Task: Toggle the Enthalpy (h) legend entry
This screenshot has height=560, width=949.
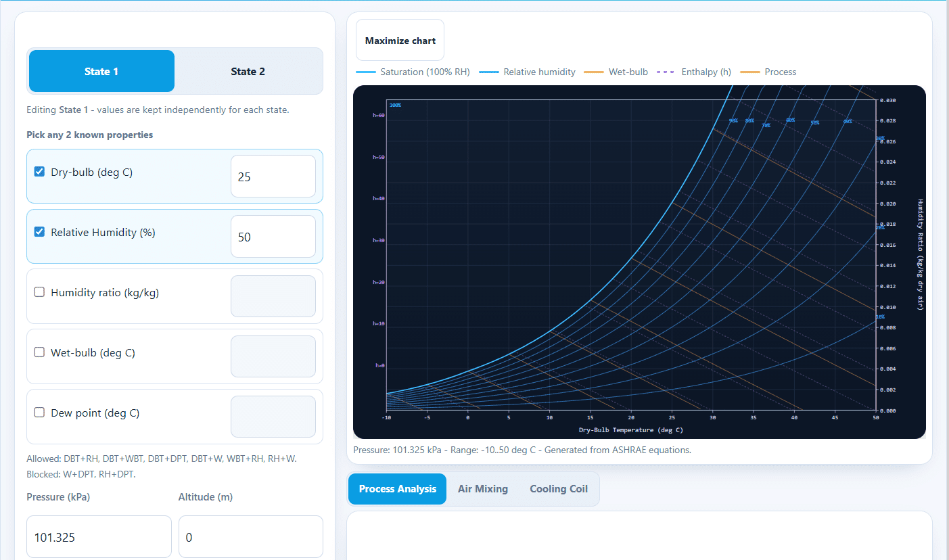Action: pos(694,72)
